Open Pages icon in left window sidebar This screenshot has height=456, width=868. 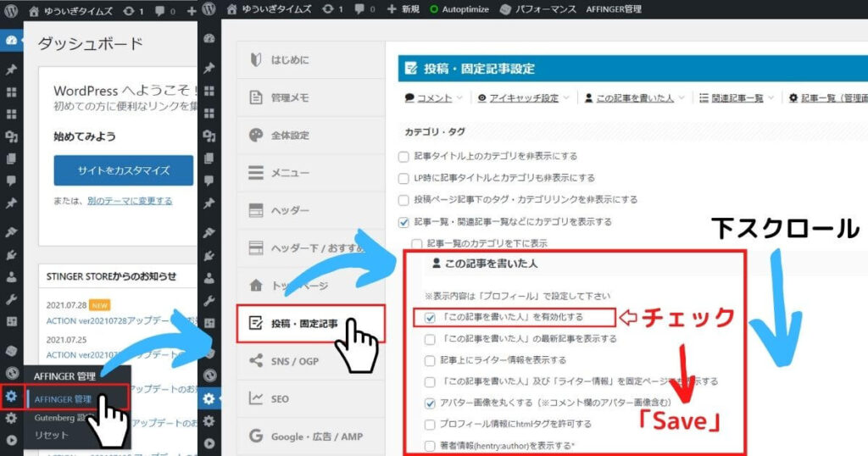pyautogui.click(x=11, y=158)
